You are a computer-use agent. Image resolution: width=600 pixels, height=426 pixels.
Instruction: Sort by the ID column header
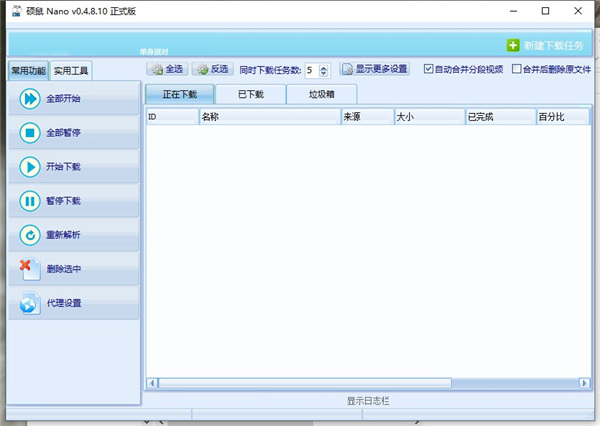tap(172, 117)
